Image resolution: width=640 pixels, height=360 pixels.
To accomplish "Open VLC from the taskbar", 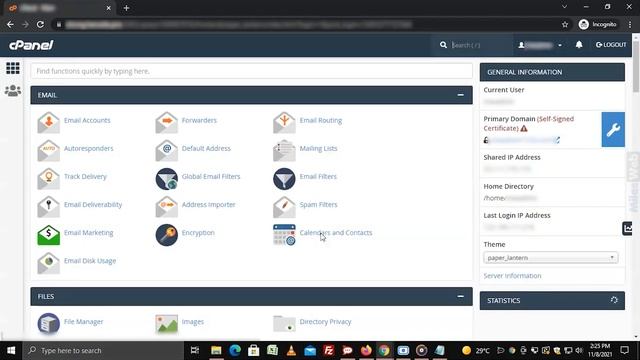I will click(x=291, y=350).
